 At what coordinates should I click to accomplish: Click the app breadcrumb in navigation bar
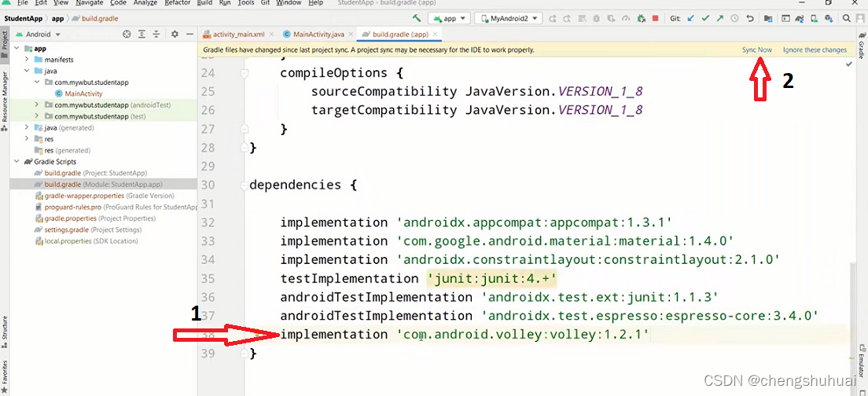pos(59,18)
